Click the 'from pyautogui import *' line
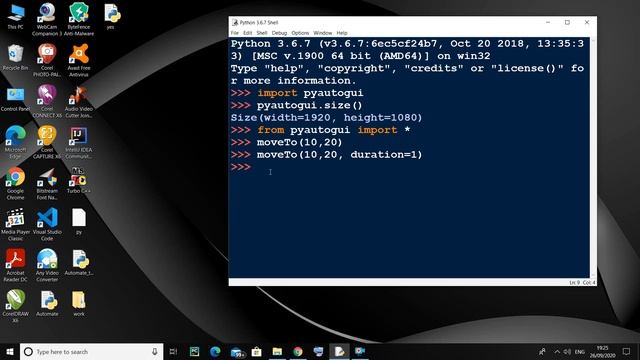The image size is (640, 360). pos(320,130)
